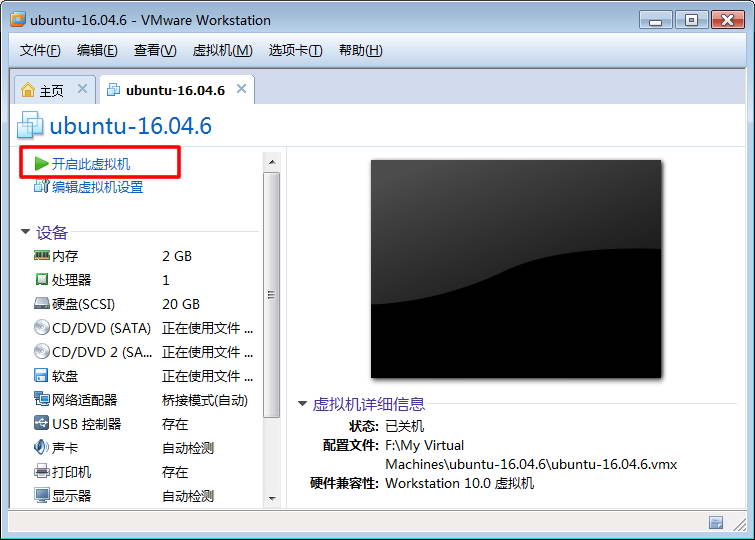Open 编辑虚拟机设置 (edit VM settings) link
This screenshot has height=540, width=755.
(97, 187)
